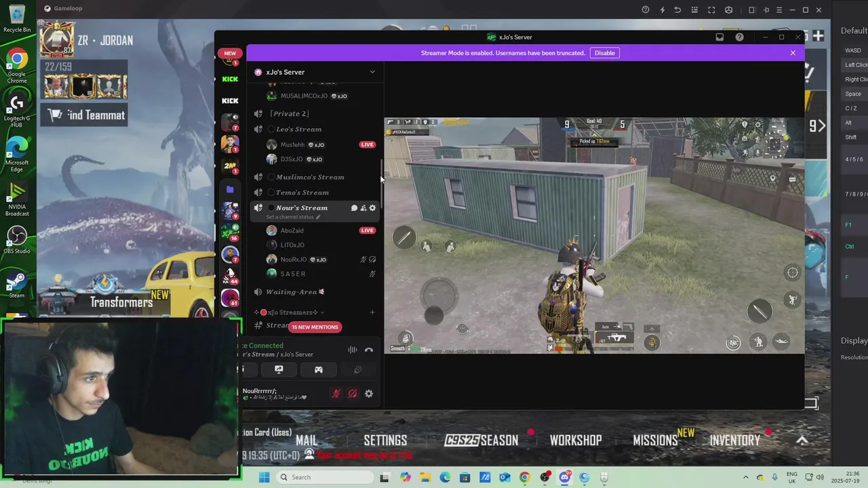Viewport: 868px width, 488px height.
Task: Open the soundboard button
Action: (358, 369)
